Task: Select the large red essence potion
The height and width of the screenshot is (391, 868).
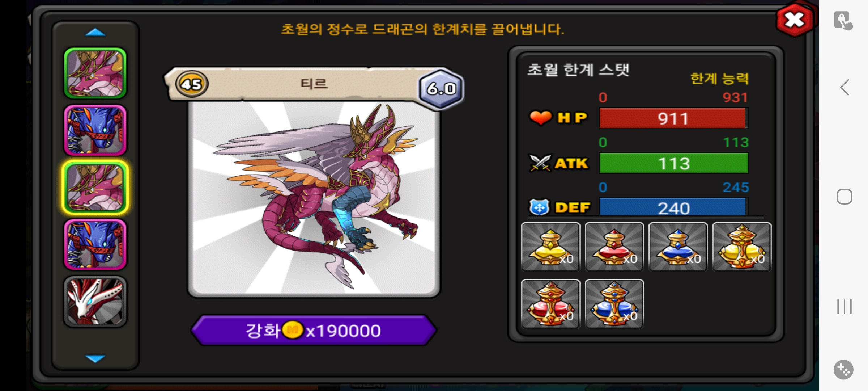Action: click(550, 303)
